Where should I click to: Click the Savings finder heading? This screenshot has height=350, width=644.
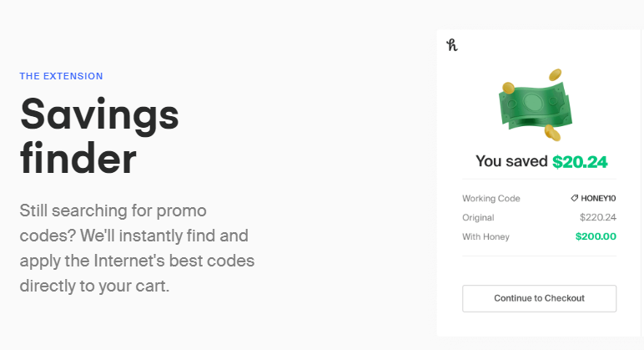pos(99,135)
